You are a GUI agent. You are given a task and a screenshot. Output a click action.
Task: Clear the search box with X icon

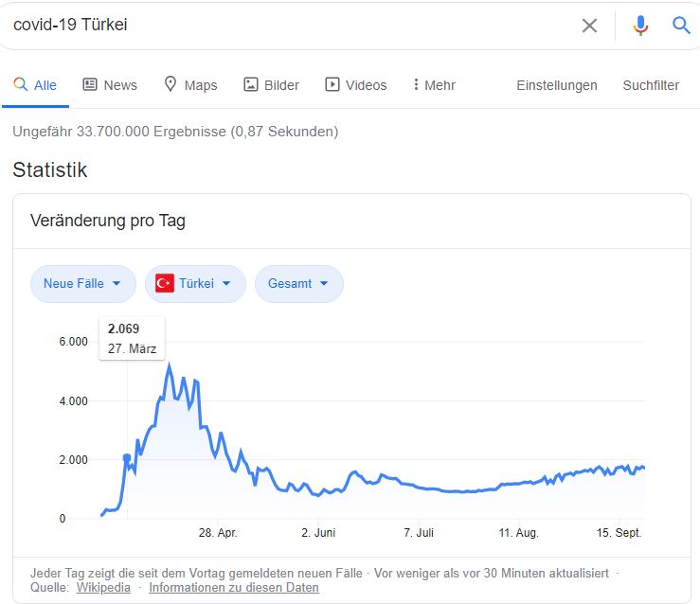pyautogui.click(x=589, y=26)
